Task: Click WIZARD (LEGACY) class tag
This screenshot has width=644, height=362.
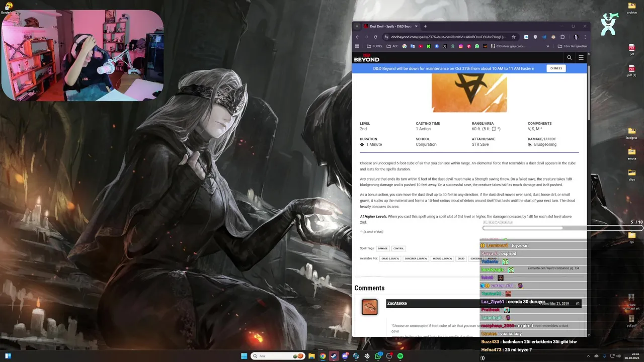Action: pos(442,258)
